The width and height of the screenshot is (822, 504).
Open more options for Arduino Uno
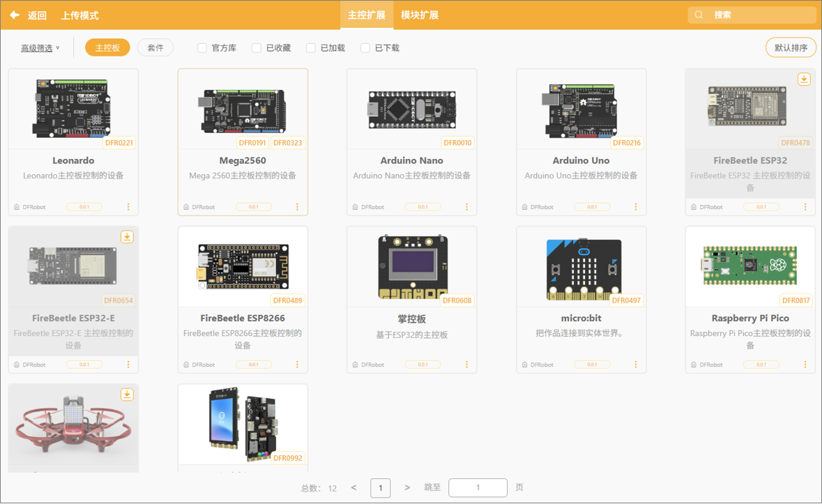point(636,207)
